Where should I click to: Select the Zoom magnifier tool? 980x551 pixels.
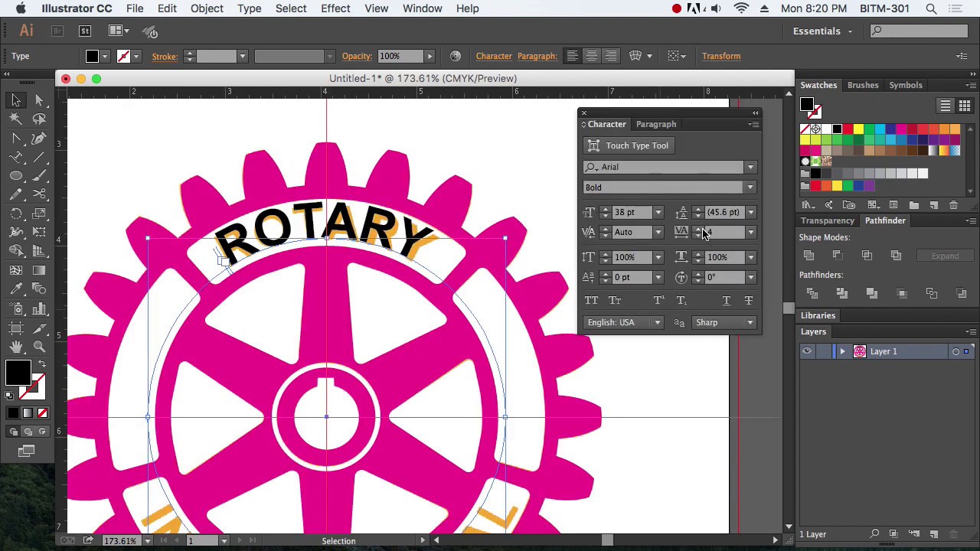pyautogui.click(x=40, y=347)
